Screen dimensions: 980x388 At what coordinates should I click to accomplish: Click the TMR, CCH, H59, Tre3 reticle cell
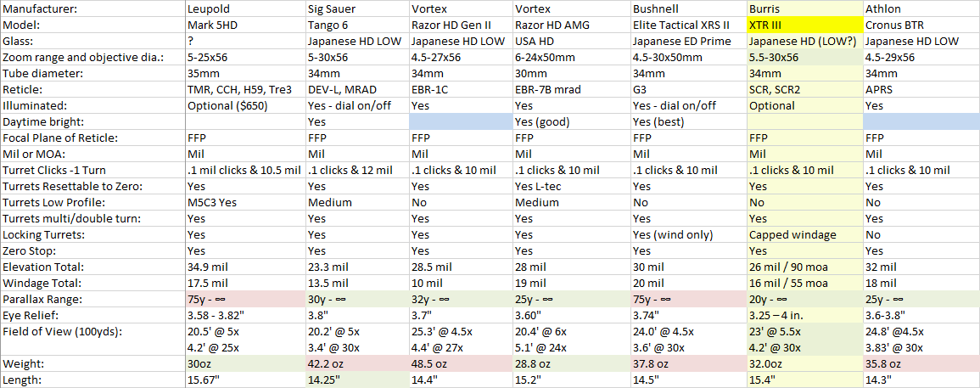(245, 90)
